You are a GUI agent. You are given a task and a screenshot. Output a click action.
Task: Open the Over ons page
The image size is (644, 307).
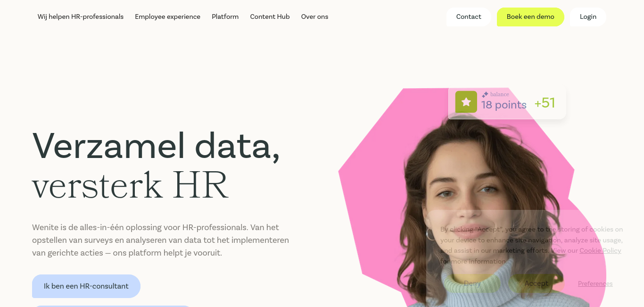[x=314, y=17]
